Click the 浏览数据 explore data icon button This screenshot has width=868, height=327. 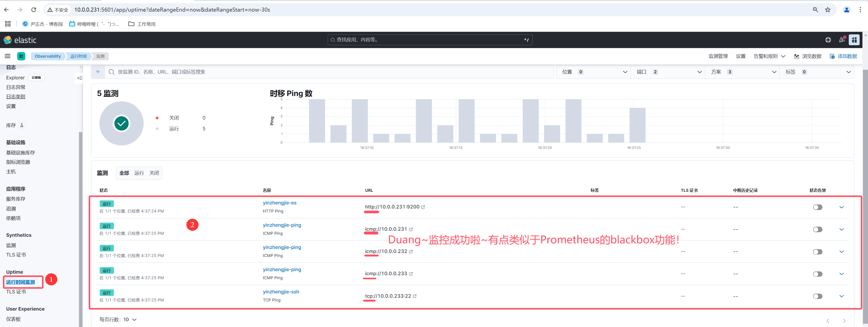(808, 56)
